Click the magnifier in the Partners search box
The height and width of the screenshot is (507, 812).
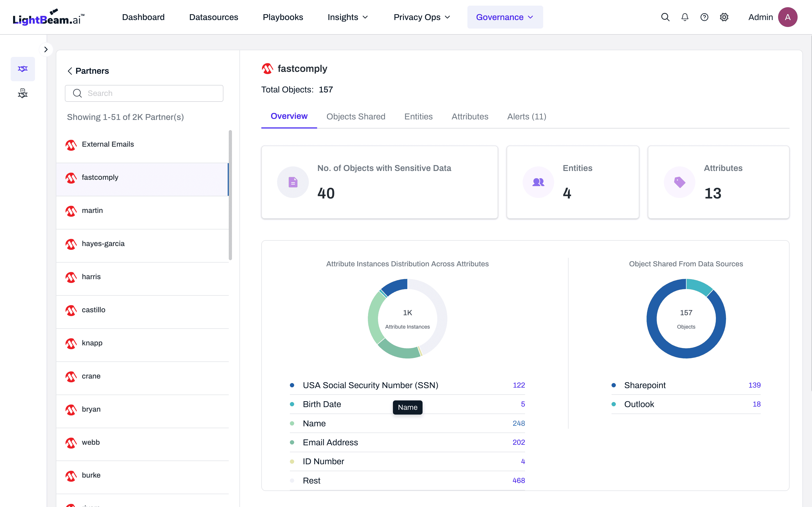77,93
